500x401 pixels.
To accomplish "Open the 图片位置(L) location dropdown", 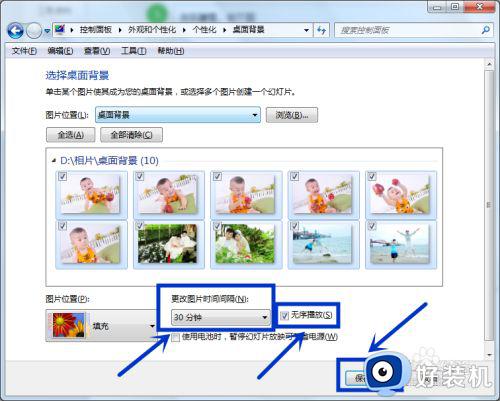I will tap(178, 115).
